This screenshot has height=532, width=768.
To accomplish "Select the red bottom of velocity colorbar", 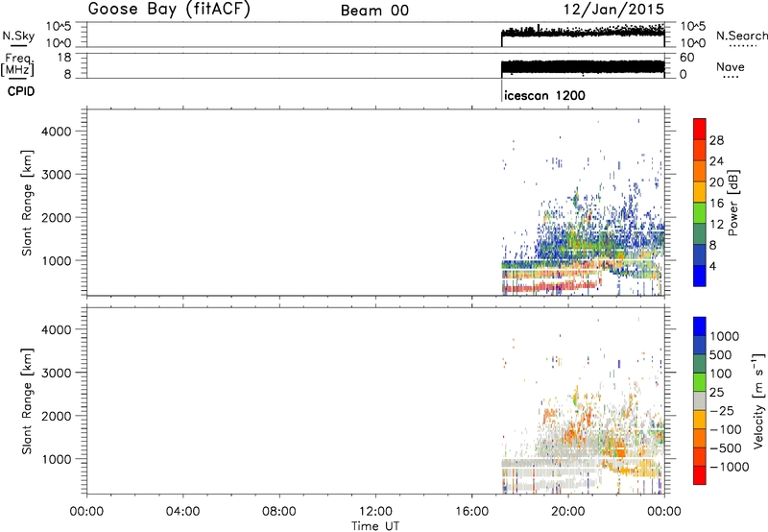I will (x=700, y=475).
